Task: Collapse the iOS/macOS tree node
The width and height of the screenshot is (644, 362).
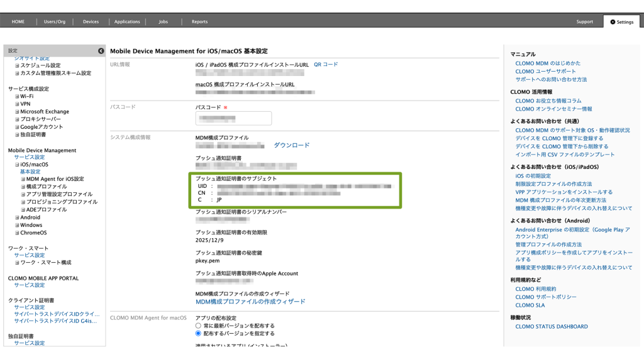Action: tap(18, 165)
